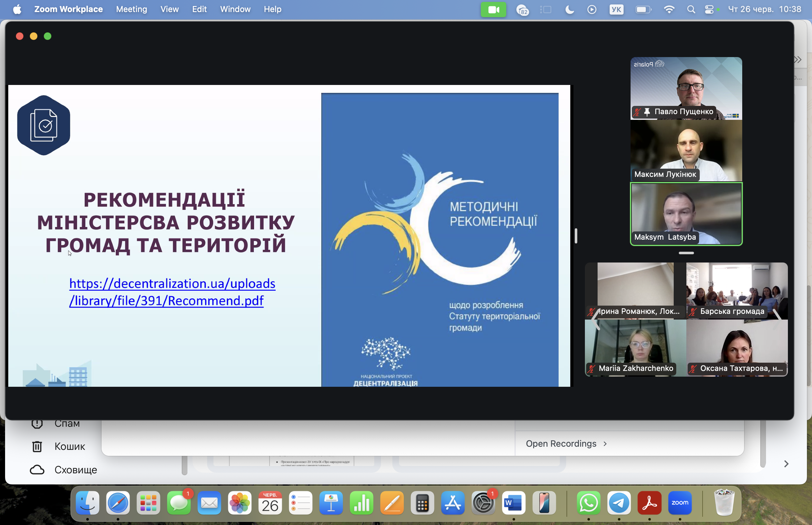Click the video strip resize handle
Viewport: 812px width, 525px height.
(686, 253)
